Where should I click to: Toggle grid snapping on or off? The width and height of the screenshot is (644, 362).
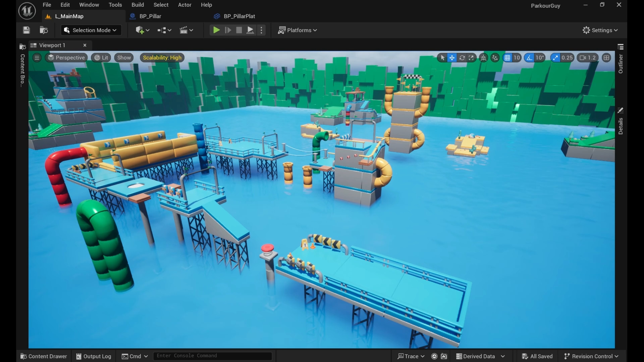pos(507,58)
